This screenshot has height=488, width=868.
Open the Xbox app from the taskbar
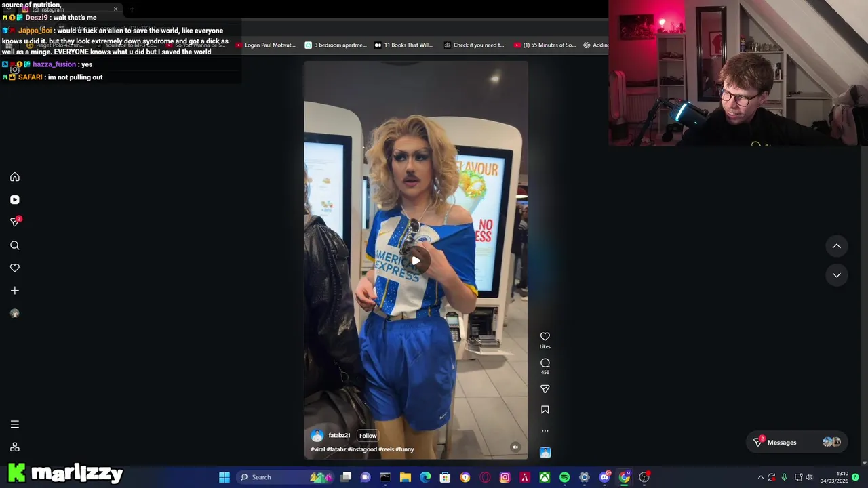[545, 477]
